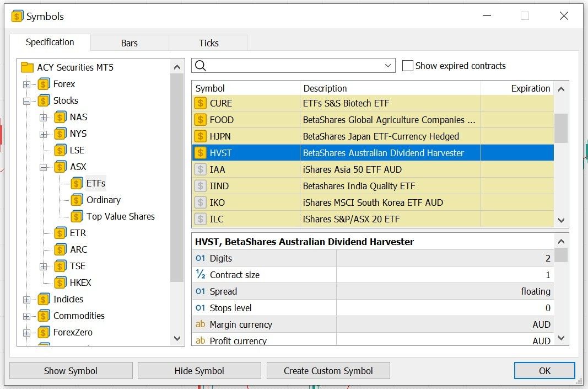Click the search magnifier icon
This screenshot has height=389, width=588.
coord(201,66)
